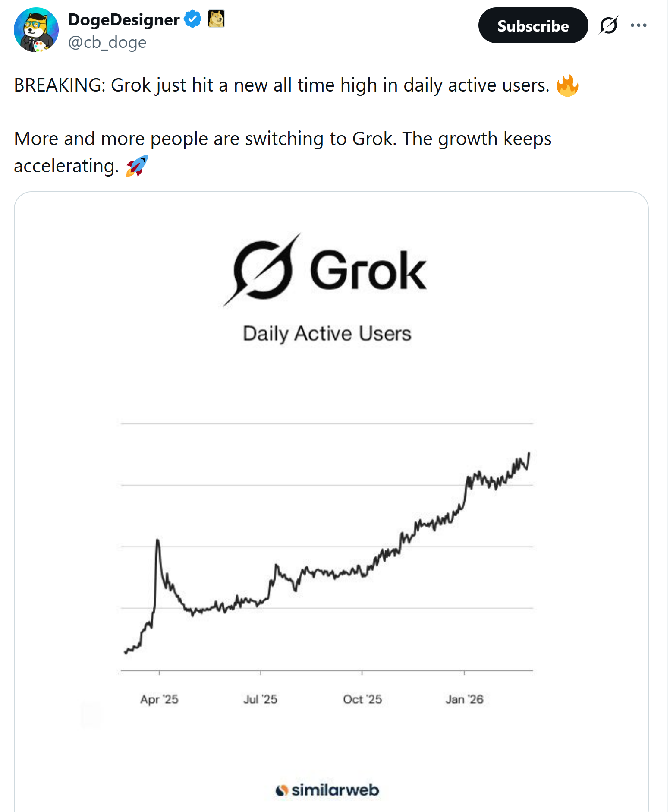670x812 pixels.
Task: Click the April 2025 spike peak on chart
Action: (x=157, y=540)
